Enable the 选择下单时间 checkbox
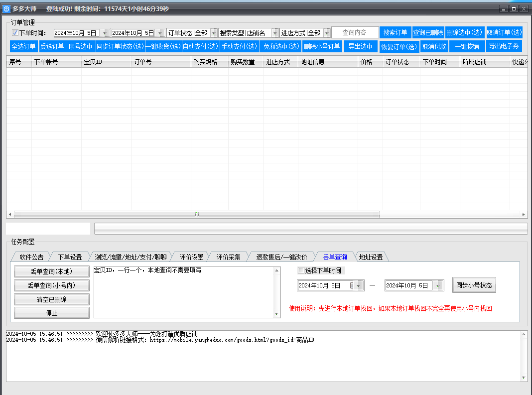532x395 pixels. click(301, 270)
